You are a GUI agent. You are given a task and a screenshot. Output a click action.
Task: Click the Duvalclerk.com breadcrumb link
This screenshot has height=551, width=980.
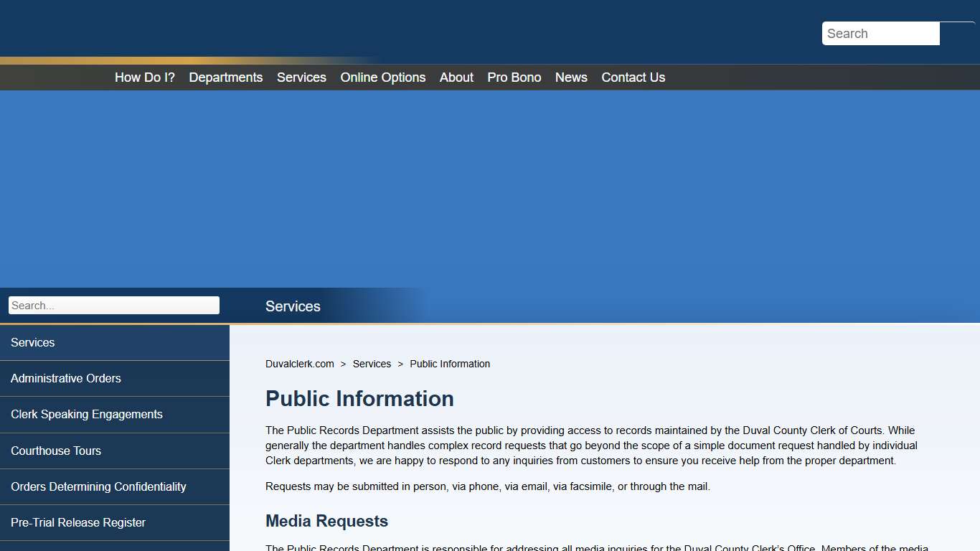click(299, 364)
